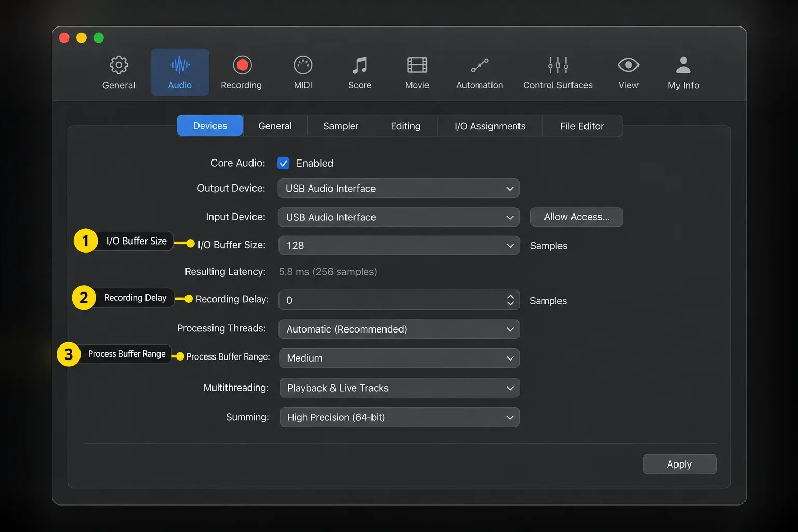This screenshot has height=532, width=798.
Task: Click the Recording Delay stepper arrows
Action: tap(510, 300)
